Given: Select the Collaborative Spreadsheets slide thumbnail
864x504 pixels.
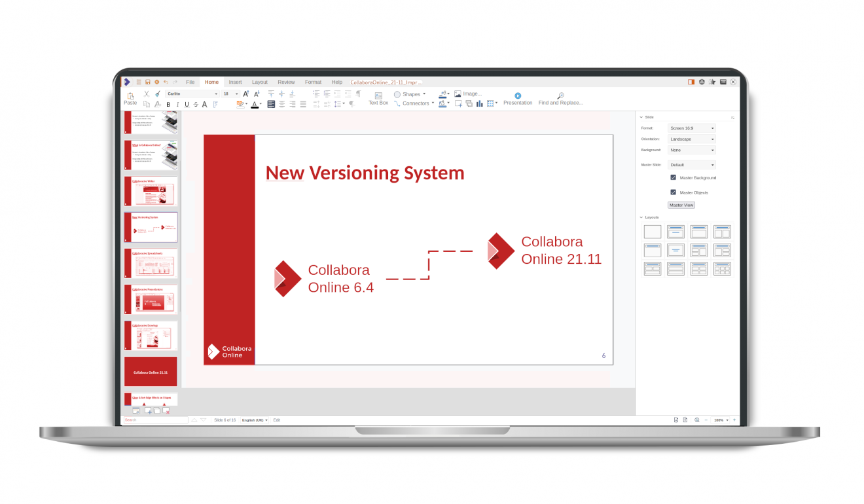Looking at the screenshot, I should tap(151, 264).
